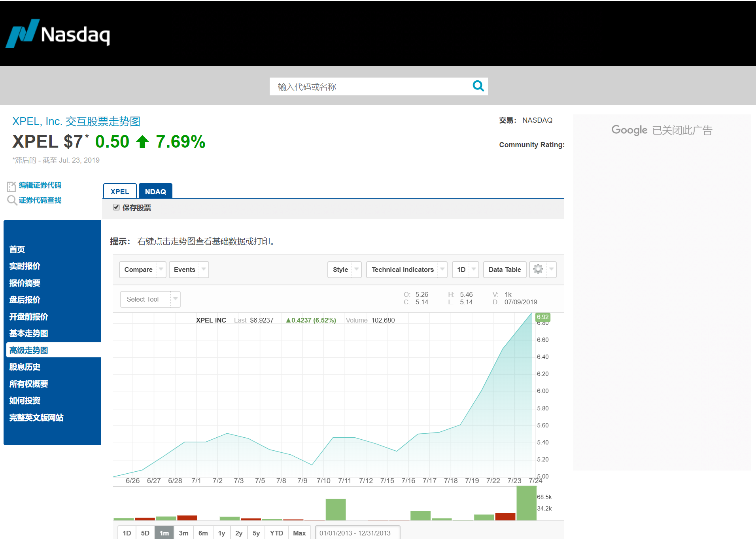Click the tall green volume bar at 7/24
This screenshot has width=756, height=539.
click(526, 503)
